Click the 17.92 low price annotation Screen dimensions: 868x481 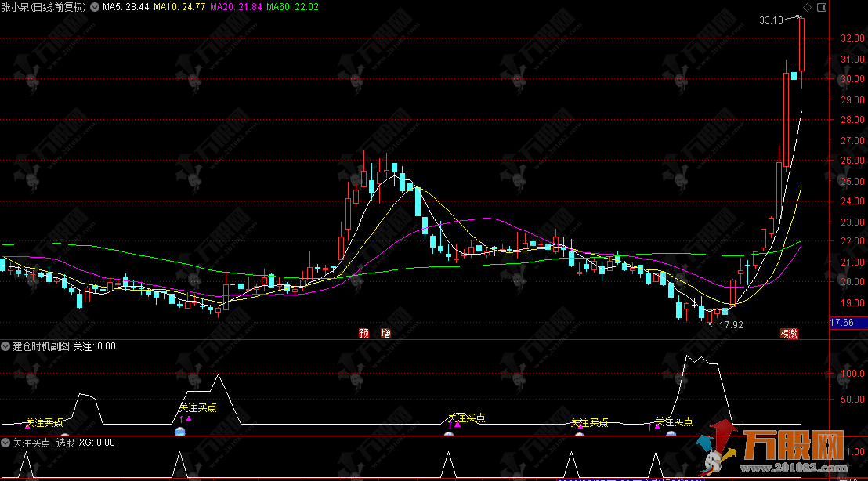pyautogui.click(x=730, y=324)
